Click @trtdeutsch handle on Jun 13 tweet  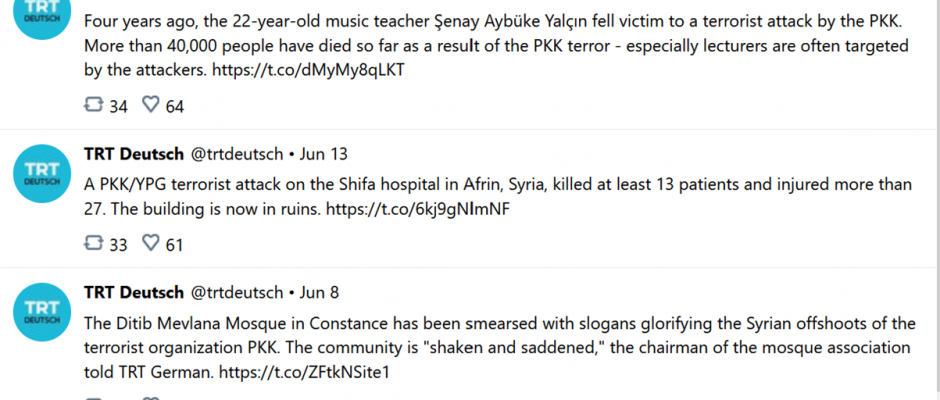tap(237, 155)
